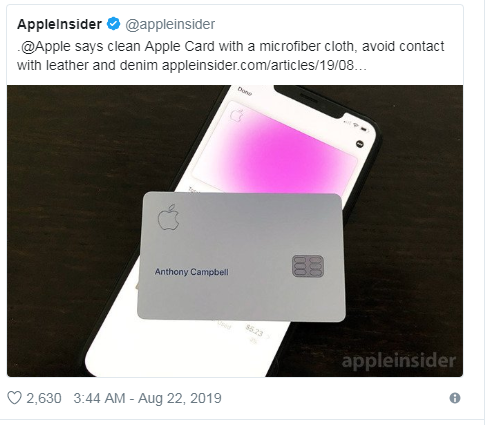
Task: Open the Twitter info icon at bottom right
Action: (x=455, y=398)
